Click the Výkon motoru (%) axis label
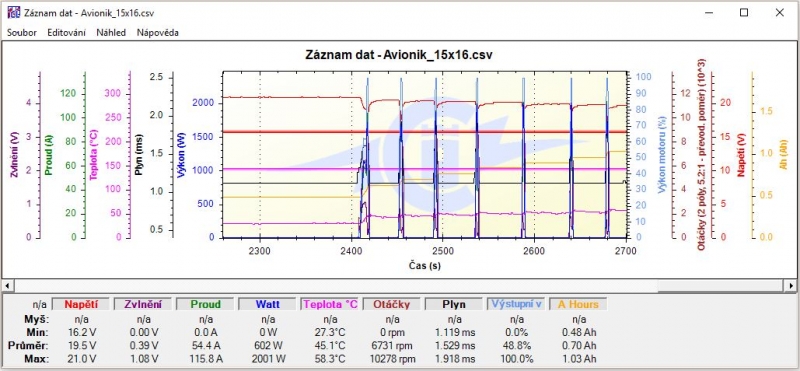This screenshot has height=371, width=800. (662, 155)
